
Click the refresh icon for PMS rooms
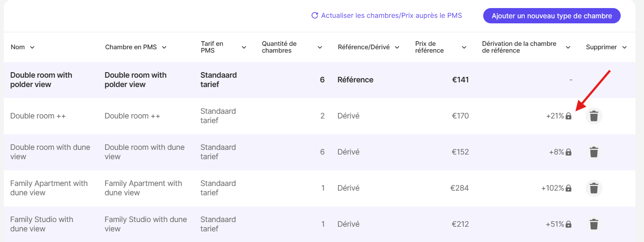(315, 16)
